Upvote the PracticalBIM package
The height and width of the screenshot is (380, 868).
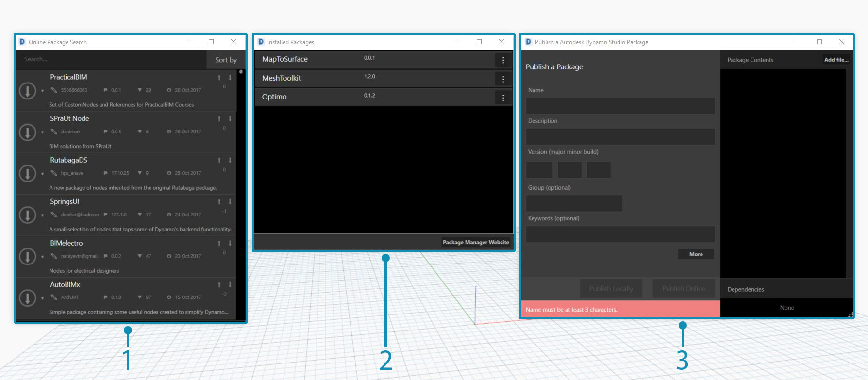point(219,78)
